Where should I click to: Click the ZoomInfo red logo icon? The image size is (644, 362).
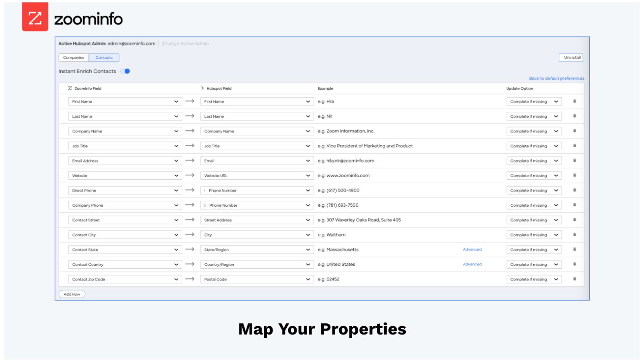coord(35,17)
